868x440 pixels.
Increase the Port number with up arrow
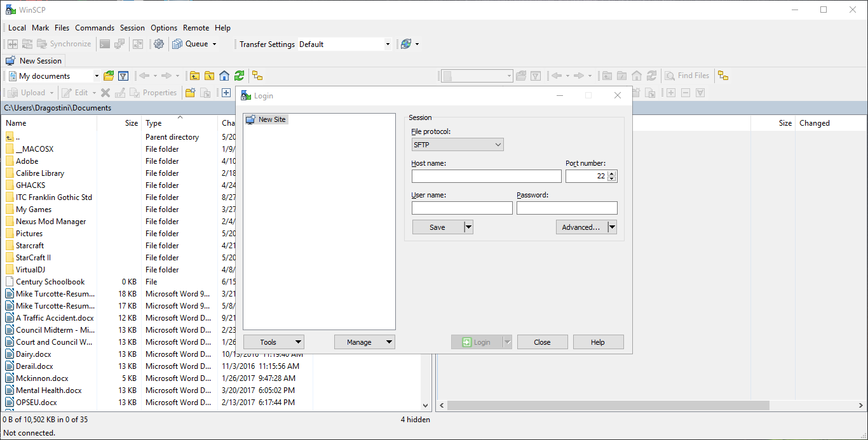(611, 173)
